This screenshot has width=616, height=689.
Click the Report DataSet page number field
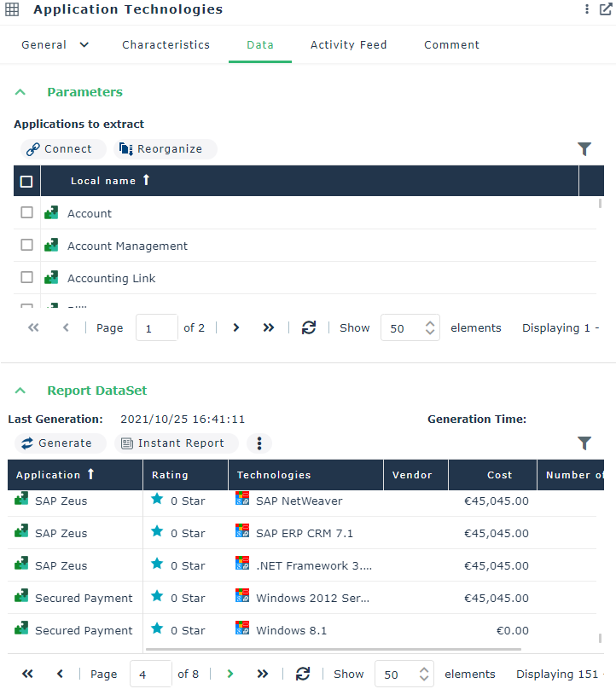coord(150,674)
